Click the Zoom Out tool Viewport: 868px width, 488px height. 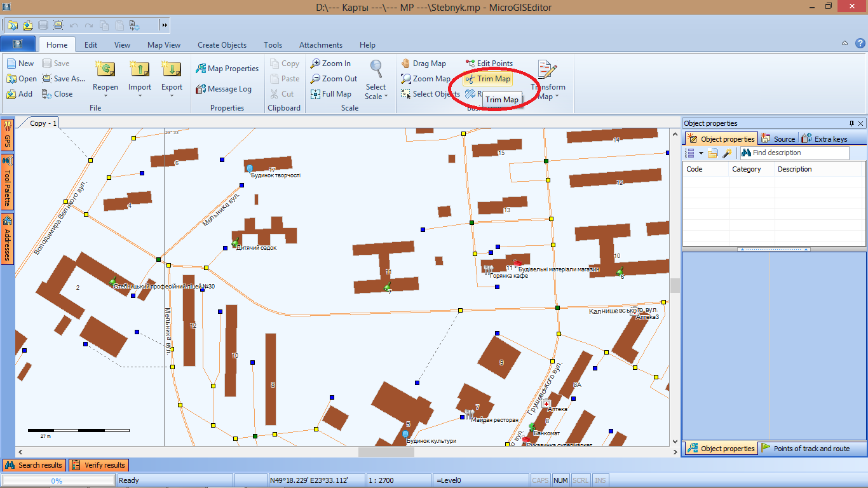(x=315, y=79)
